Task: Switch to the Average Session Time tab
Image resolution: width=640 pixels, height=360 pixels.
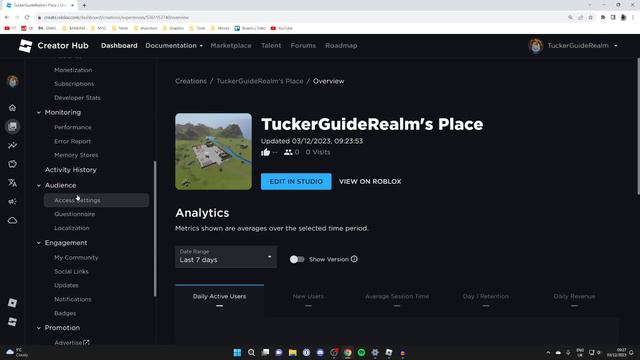Action: 397,300
